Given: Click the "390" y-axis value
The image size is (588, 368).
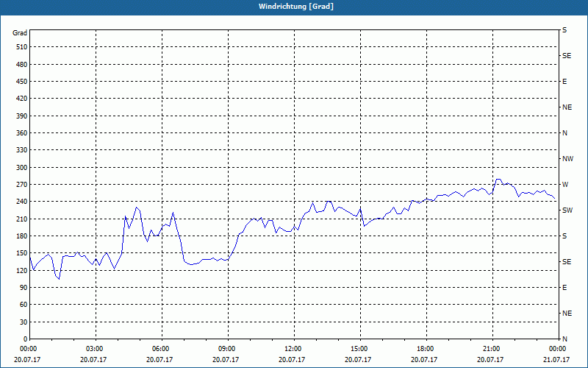Looking at the screenshot, I should click(22, 116).
